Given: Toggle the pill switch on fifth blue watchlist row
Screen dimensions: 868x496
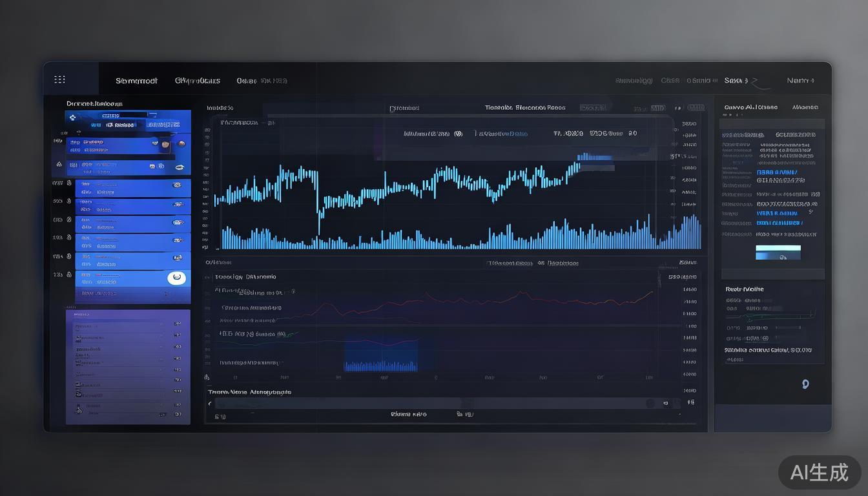Looking at the screenshot, I should click(x=176, y=258).
